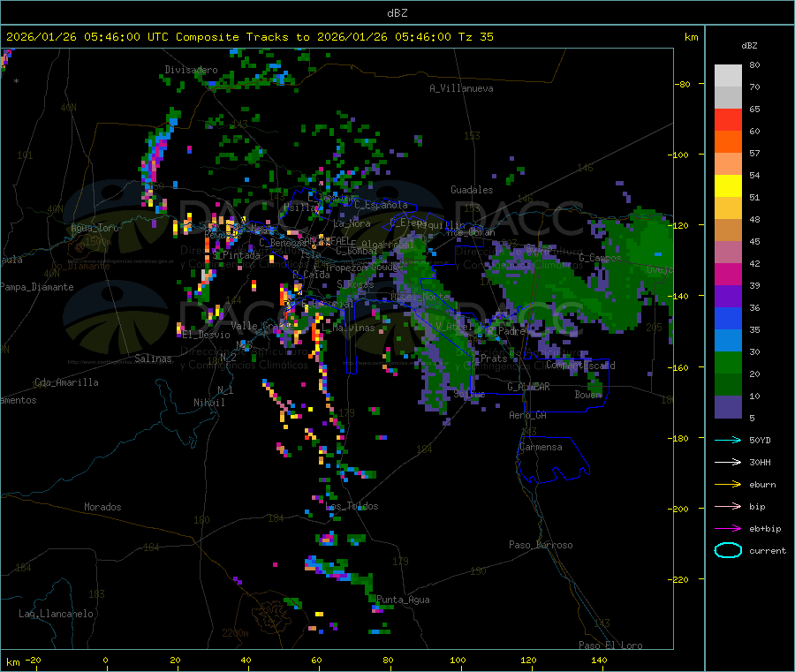The height and width of the screenshot is (672, 795).
Task: Select the La_Nora map label
Action: pyautogui.click(x=352, y=223)
